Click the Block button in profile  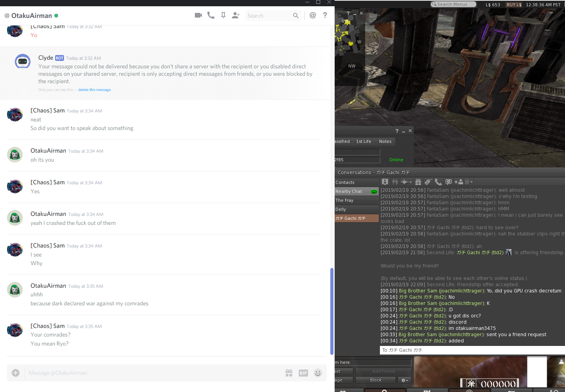[x=376, y=380]
